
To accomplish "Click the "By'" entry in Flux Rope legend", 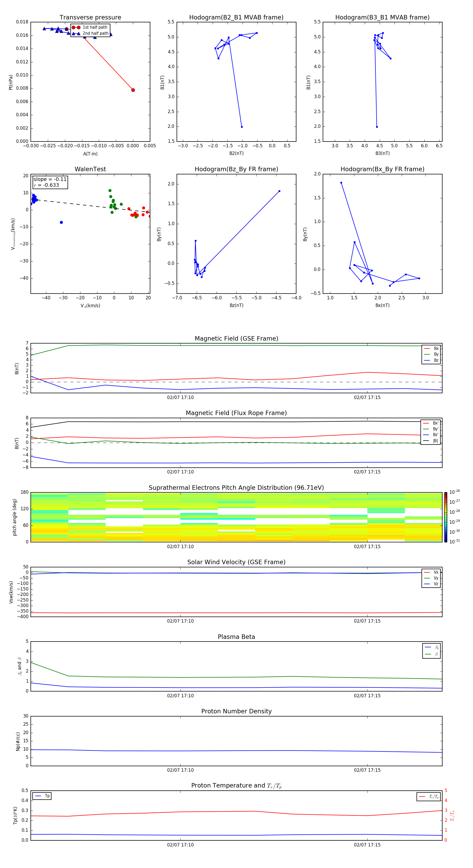I will (x=431, y=429).
